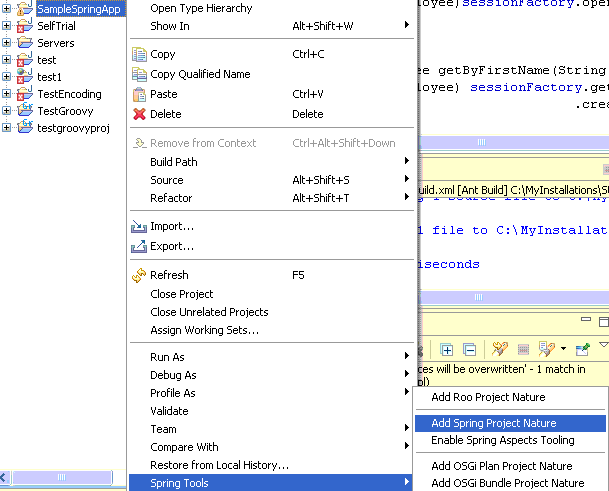Click project explorer scroll left arrow

(4, 477)
